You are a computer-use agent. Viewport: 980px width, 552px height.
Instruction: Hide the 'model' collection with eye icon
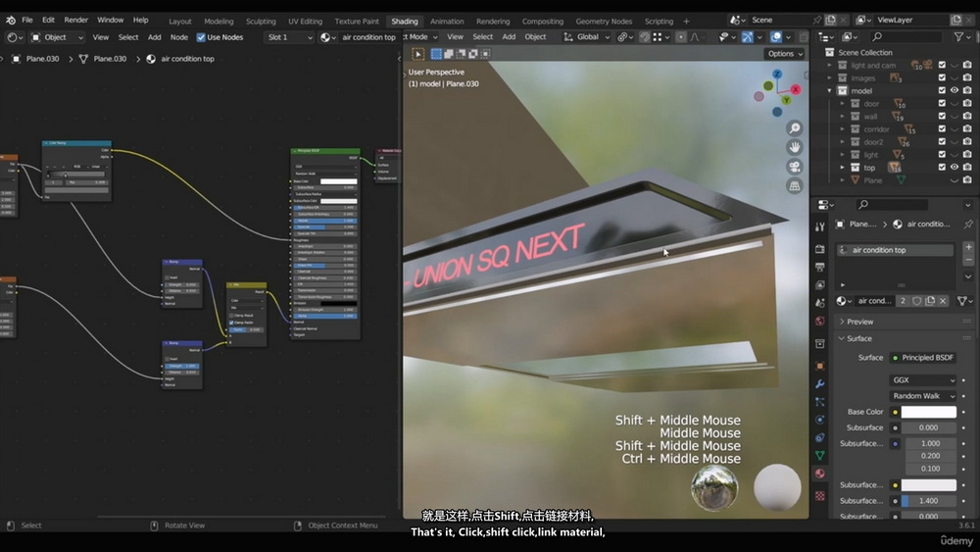coord(955,90)
